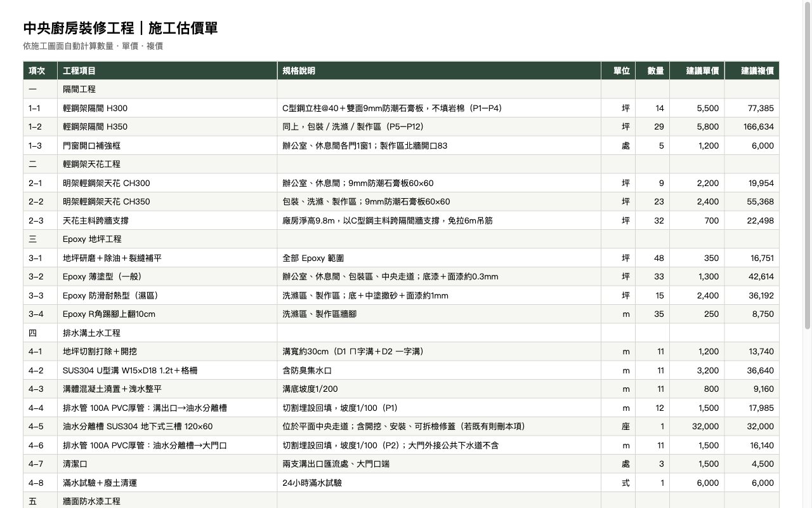Click the total 17,985 for item 4-4
The height and width of the screenshot is (508, 812).
click(x=761, y=408)
